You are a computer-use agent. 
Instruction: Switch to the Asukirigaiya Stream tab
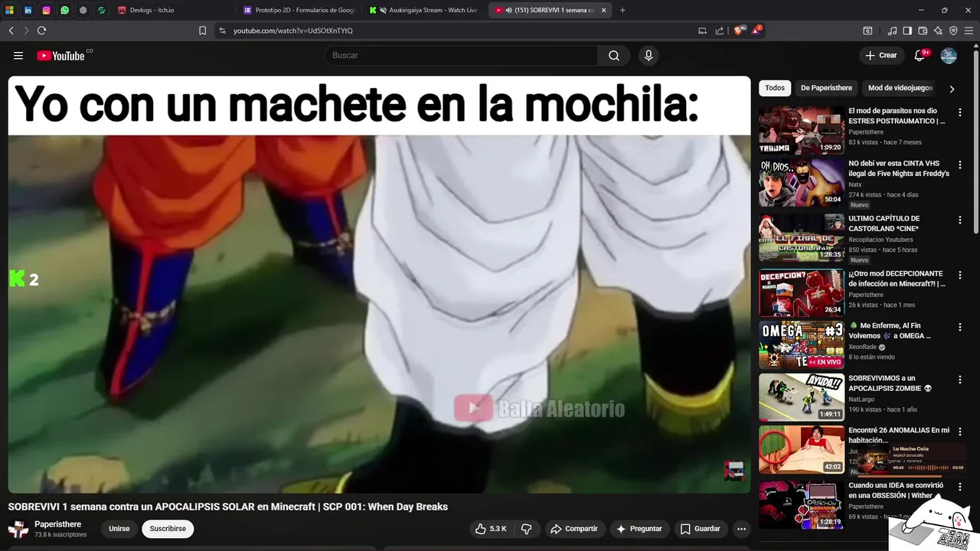coord(423,10)
